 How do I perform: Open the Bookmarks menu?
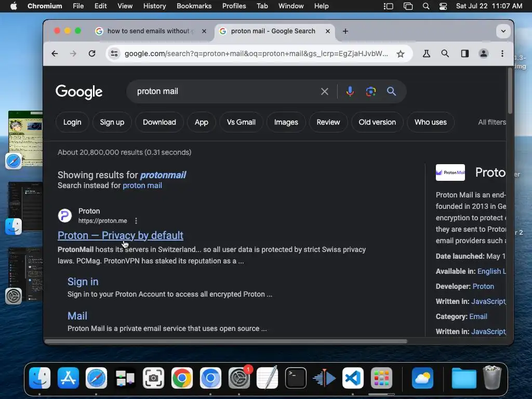(194, 6)
